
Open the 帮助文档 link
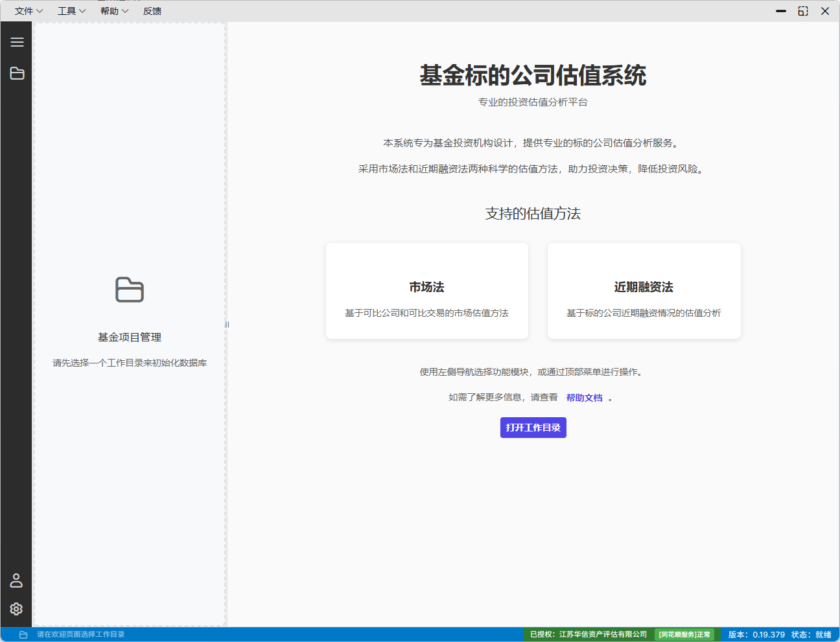coord(585,398)
